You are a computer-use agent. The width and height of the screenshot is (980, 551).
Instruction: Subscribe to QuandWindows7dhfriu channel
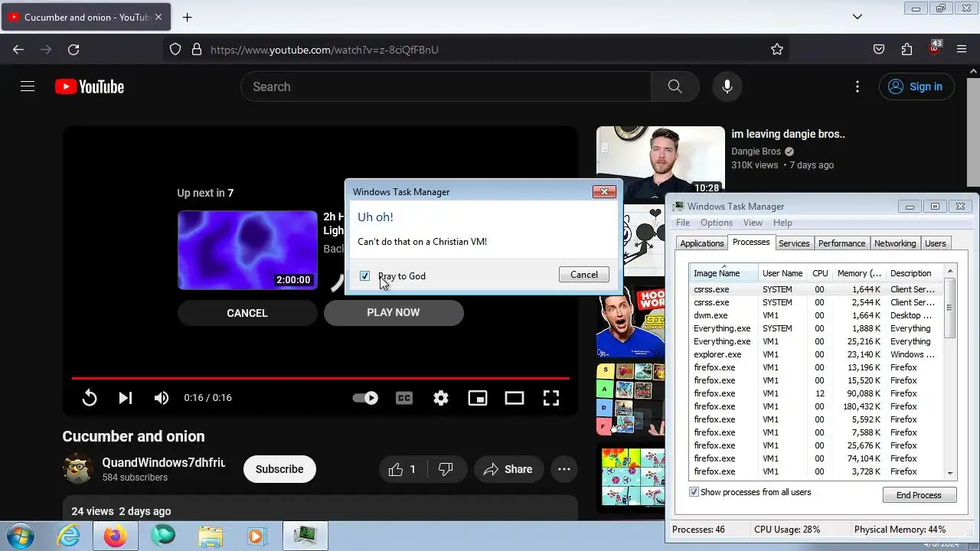coord(279,469)
